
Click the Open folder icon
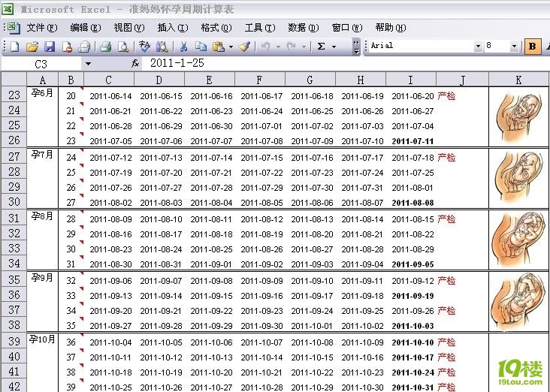point(32,47)
